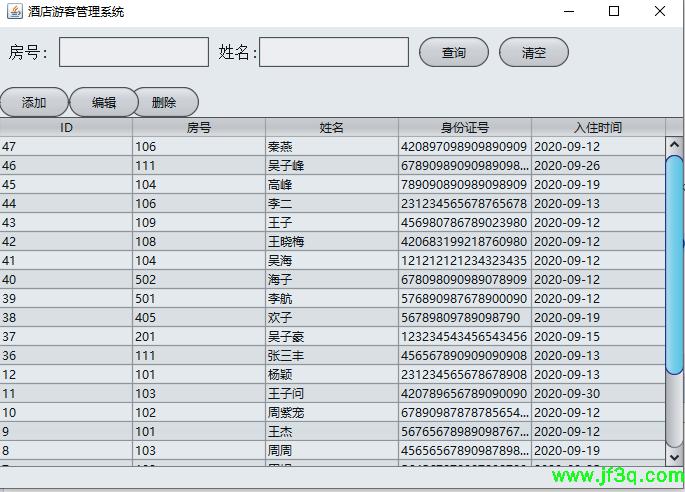The height and width of the screenshot is (492, 685).
Task: Click the 姓名 column header in table
Action: (331, 127)
